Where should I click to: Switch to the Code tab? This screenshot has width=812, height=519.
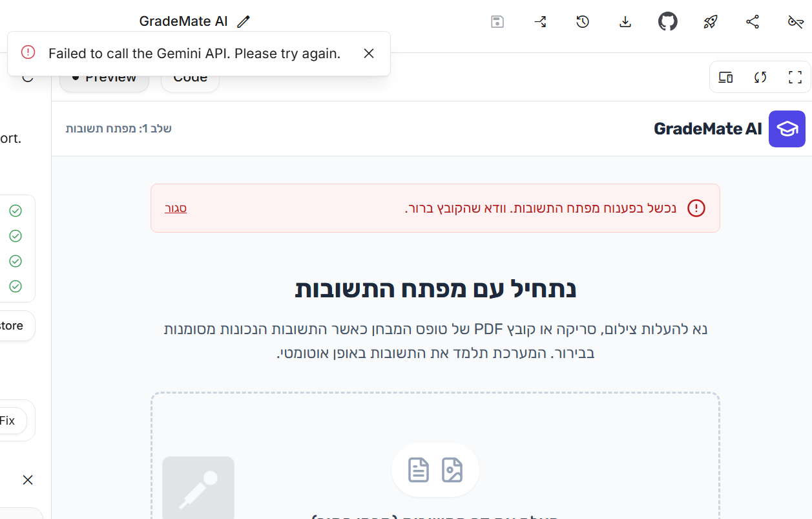click(190, 76)
